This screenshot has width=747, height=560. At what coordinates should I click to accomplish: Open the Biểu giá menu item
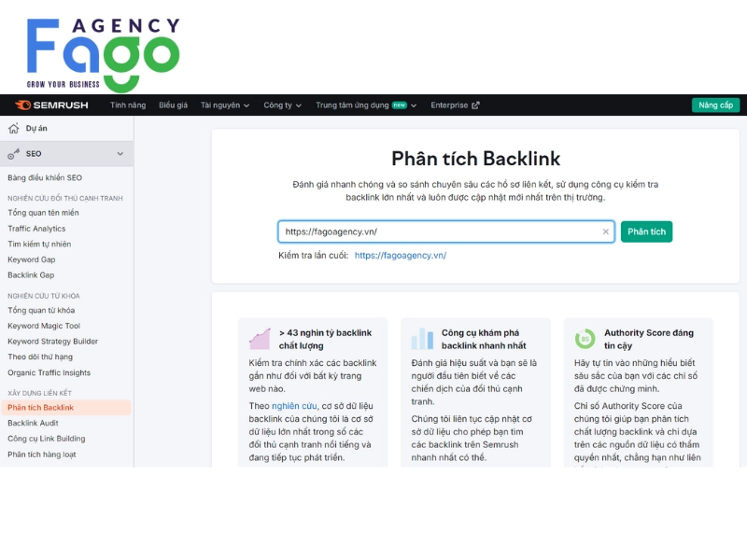click(x=173, y=105)
